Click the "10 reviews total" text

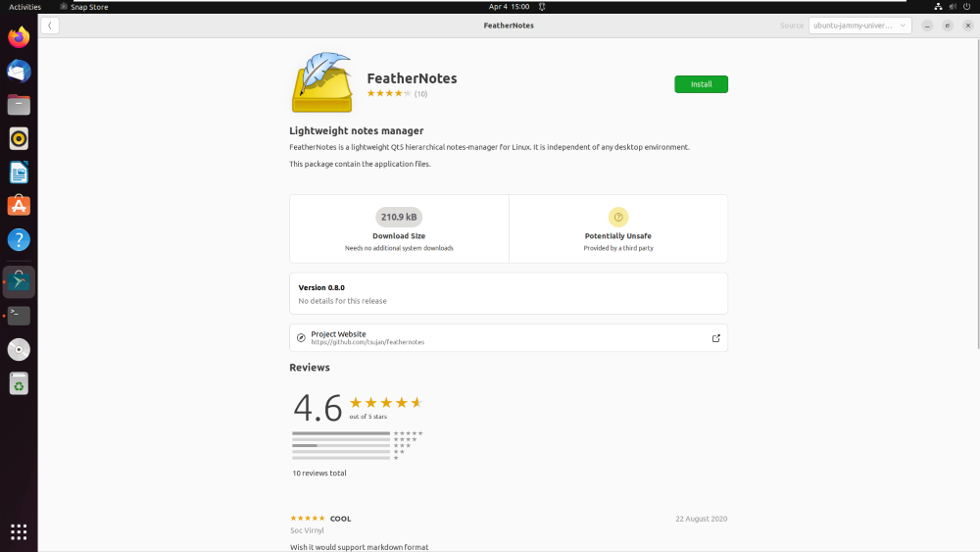click(x=319, y=474)
